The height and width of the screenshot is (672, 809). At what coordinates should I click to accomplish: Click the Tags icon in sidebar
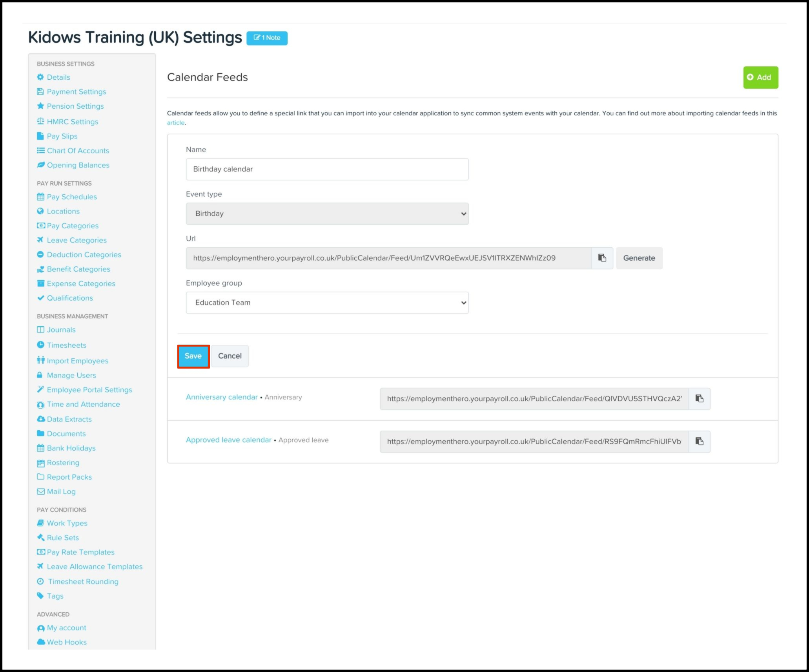pyautogui.click(x=40, y=596)
